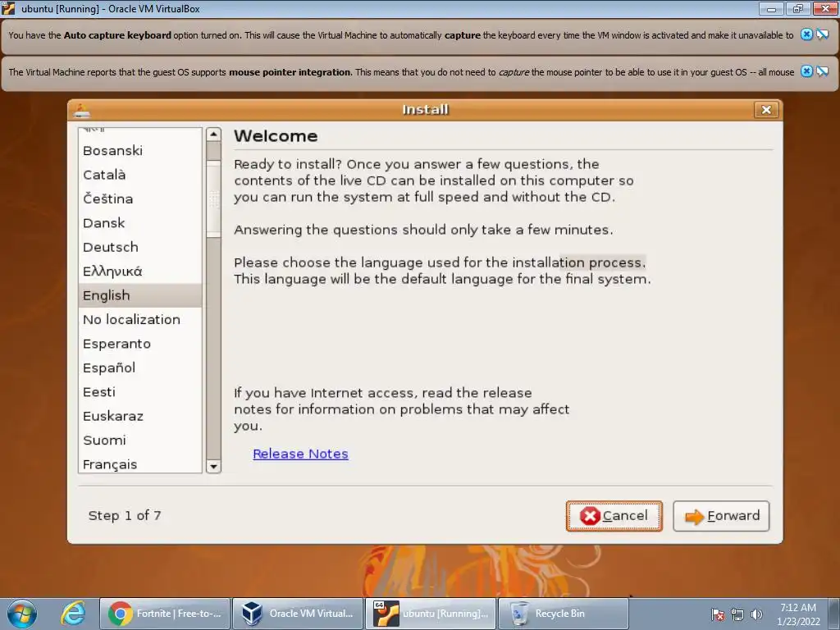Select Suomi as the language
840x630 pixels.
click(139, 440)
